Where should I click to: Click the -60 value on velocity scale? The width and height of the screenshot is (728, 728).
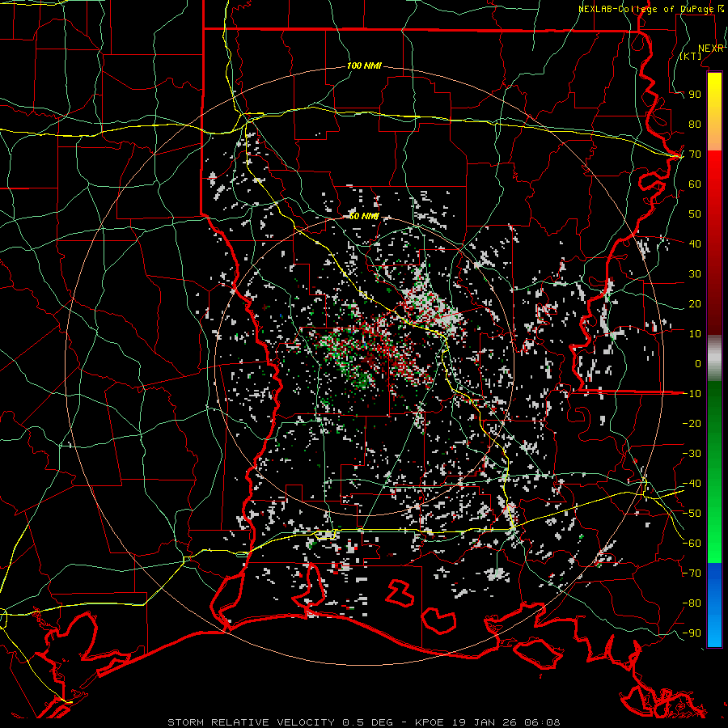692,544
